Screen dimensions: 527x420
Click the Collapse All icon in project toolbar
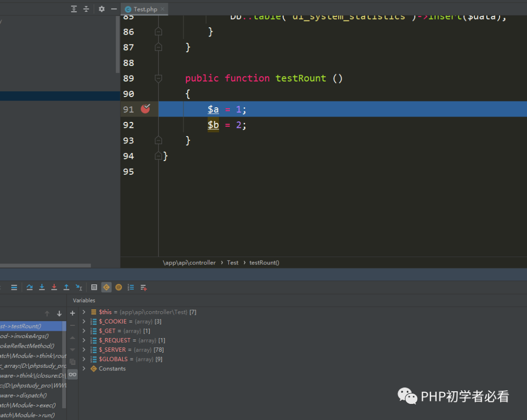click(86, 9)
